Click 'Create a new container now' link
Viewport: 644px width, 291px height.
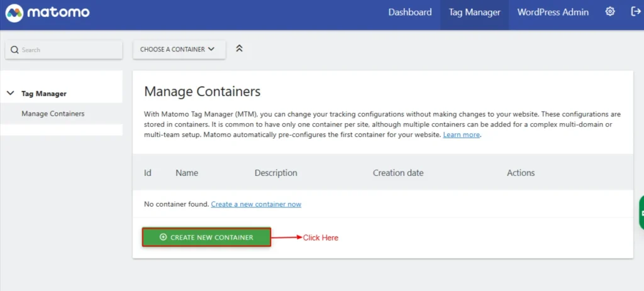(x=256, y=204)
